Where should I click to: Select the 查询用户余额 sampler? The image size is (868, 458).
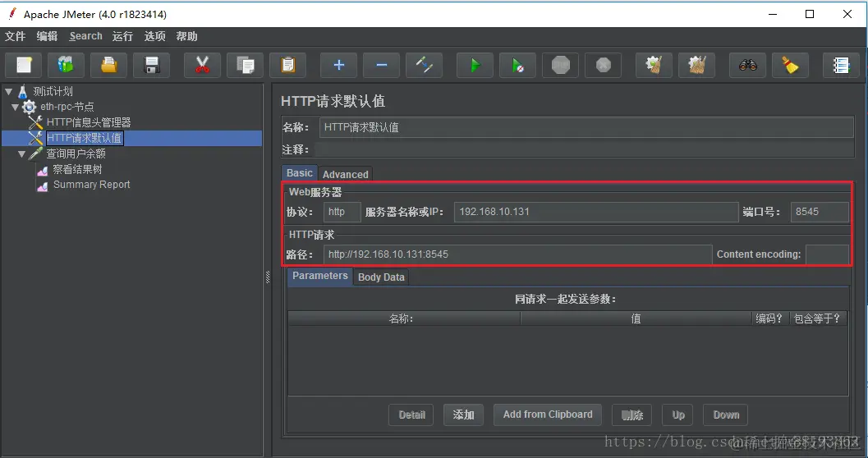tap(76, 153)
